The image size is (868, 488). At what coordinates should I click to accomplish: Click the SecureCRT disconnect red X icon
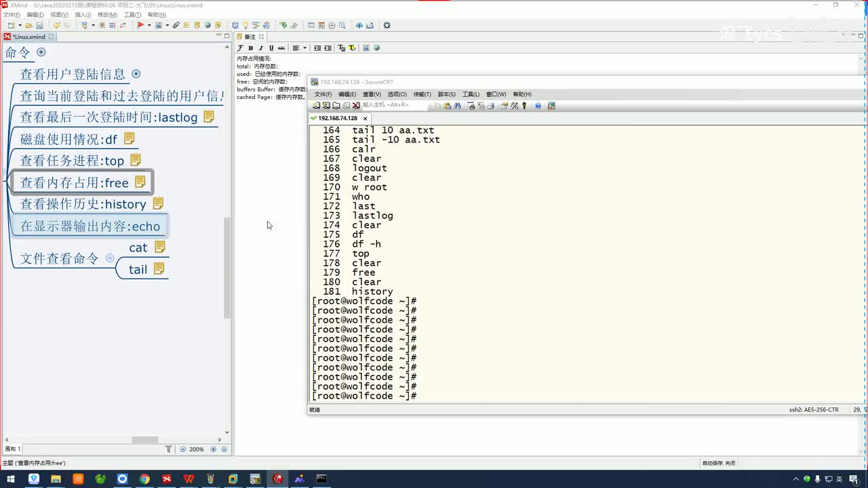click(x=355, y=106)
